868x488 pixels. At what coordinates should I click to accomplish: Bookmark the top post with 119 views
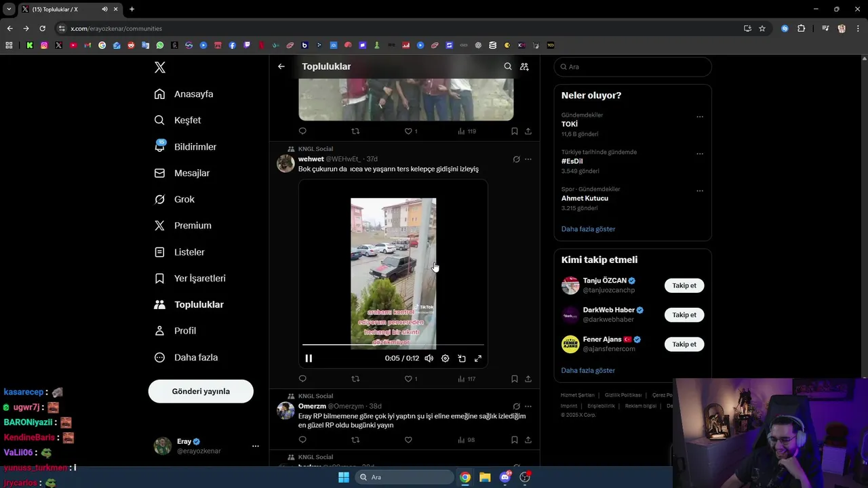click(x=515, y=131)
